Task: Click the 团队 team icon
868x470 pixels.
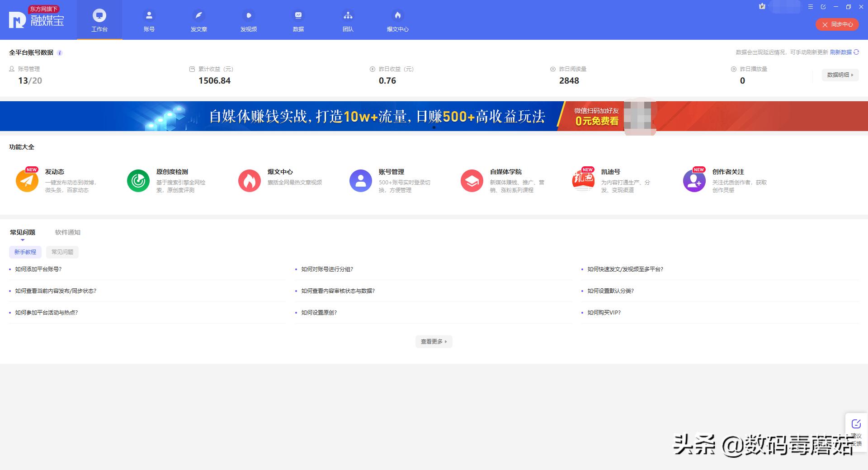Action: pyautogui.click(x=348, y=20)
